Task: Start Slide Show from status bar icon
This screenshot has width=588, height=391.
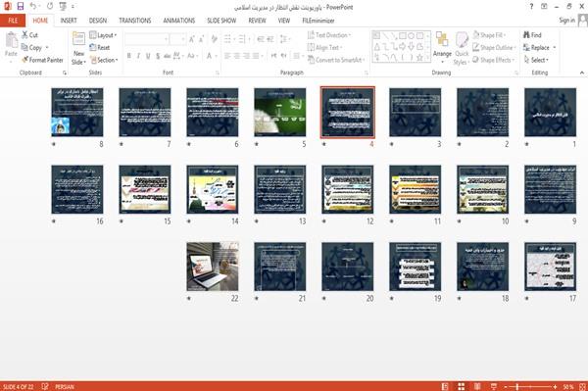Action: pos(494,386)
